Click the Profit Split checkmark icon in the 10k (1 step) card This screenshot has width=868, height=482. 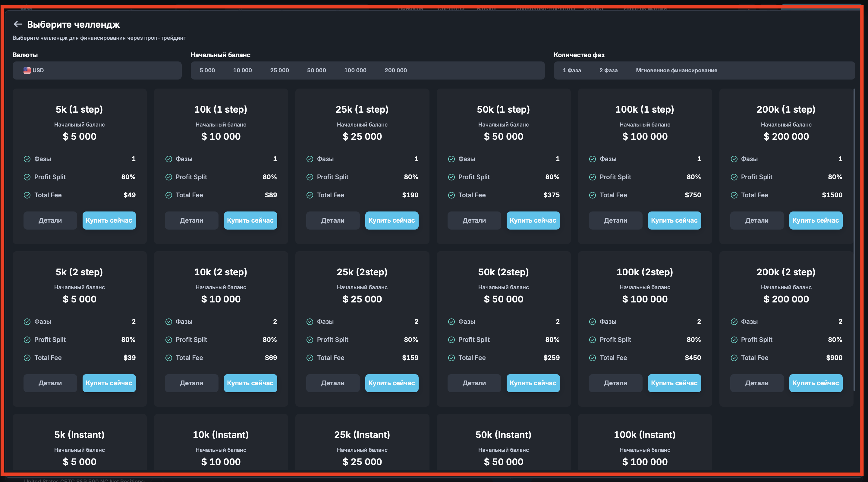(168, 177)
